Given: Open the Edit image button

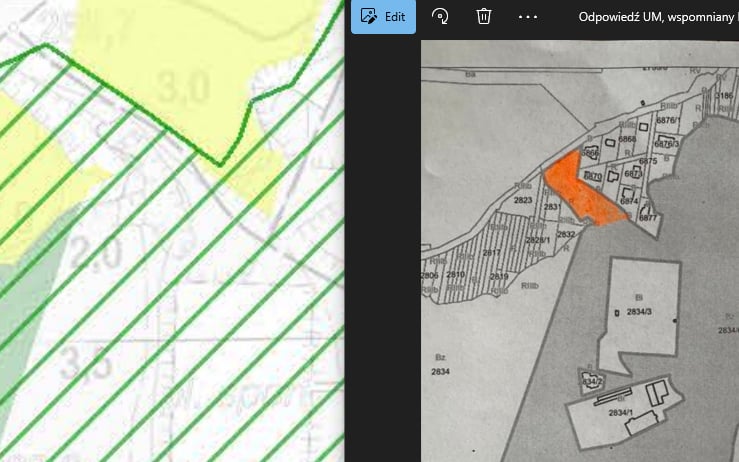Looking at the screenshot, I should coord(383,16).
